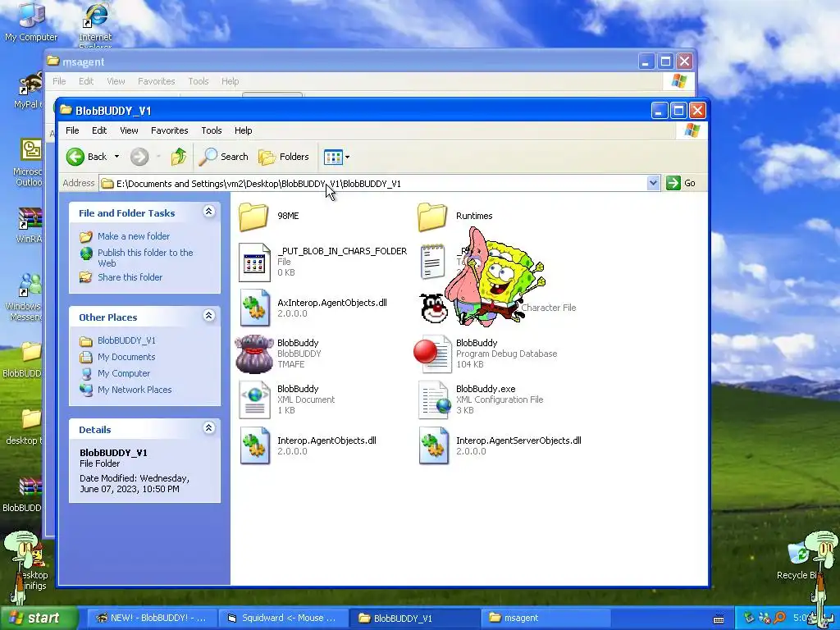
Task: Open the Recycle Bin desktop icon
Action: [798, 559]
